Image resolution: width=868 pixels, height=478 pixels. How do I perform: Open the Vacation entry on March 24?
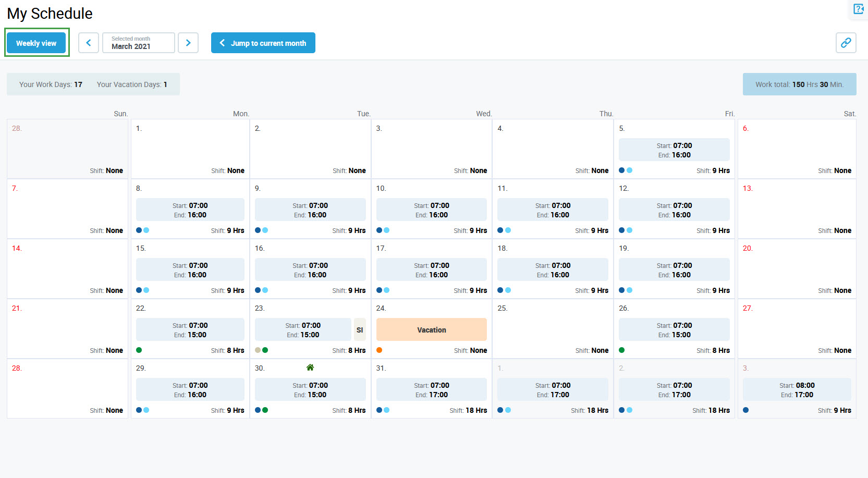pyautogui.click(x=431, y=330)
